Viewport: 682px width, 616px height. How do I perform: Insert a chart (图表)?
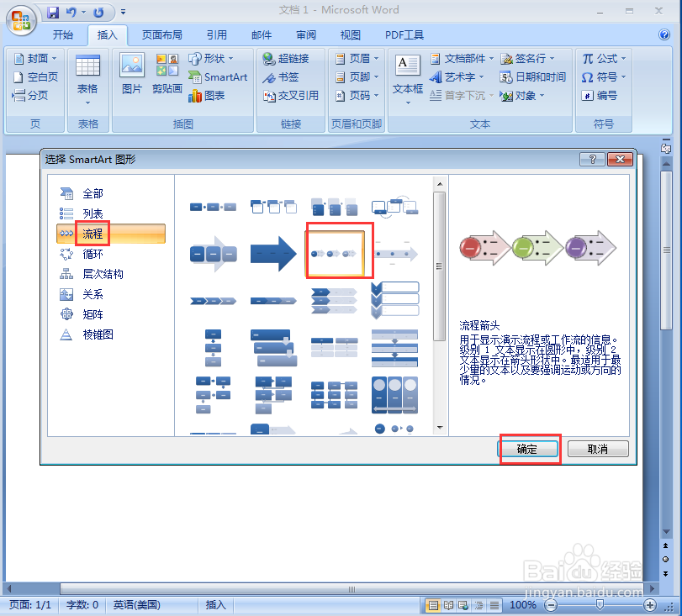[x=207, y=95]
